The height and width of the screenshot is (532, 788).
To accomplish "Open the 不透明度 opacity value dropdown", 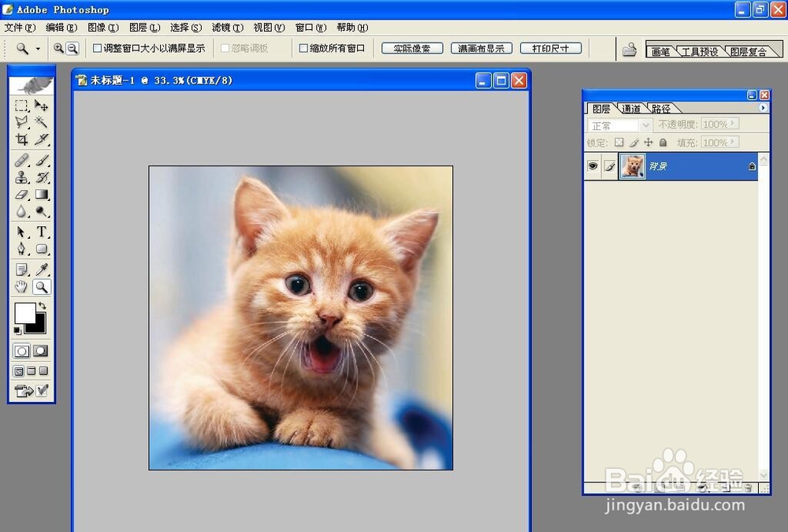I will [734, 124].
